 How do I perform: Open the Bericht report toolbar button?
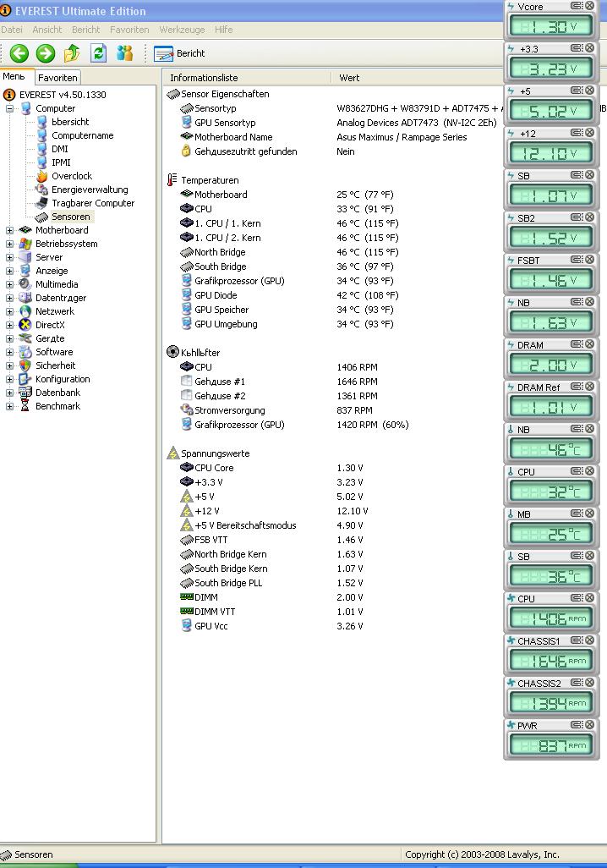179,53
